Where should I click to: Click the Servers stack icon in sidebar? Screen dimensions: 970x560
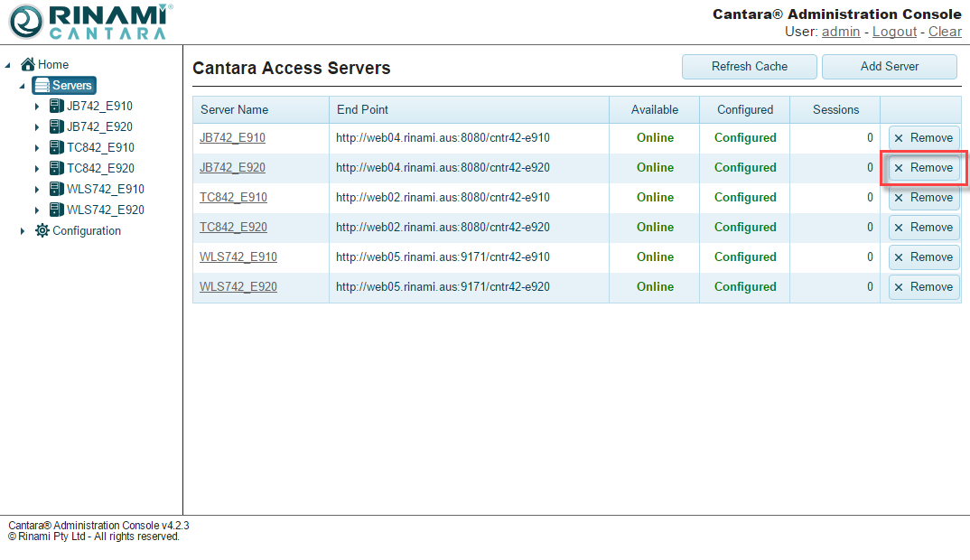pos(42,86)
